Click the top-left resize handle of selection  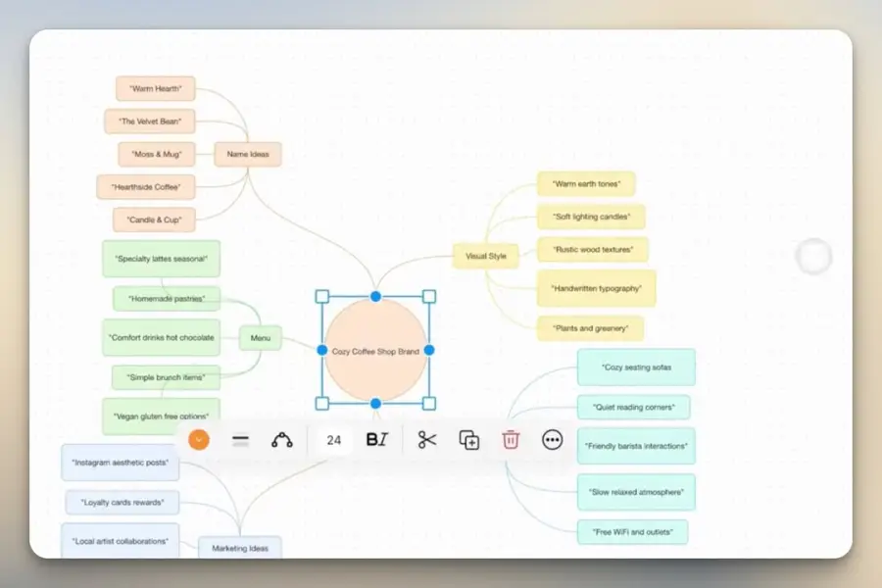(x=322, y=297)
